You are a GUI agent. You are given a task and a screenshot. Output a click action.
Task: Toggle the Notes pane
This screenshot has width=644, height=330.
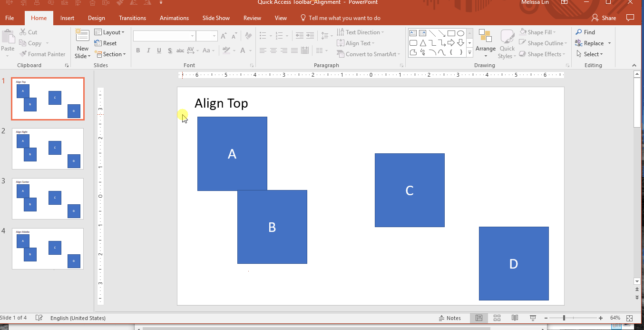(449, 318)
